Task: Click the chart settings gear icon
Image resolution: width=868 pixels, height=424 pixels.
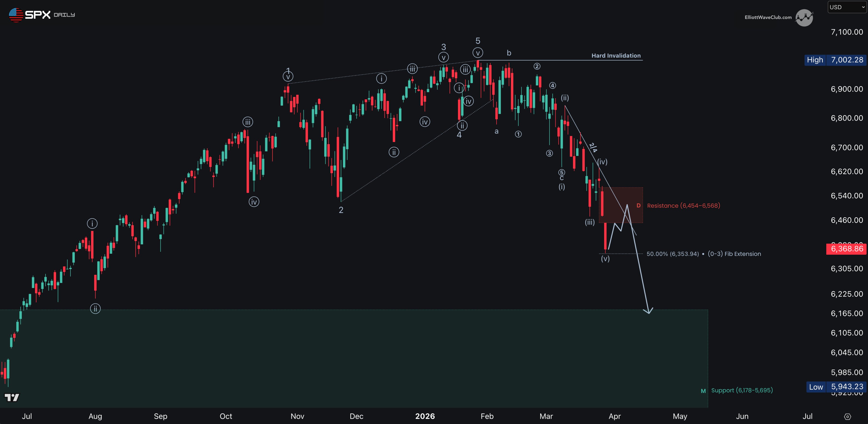Action: click(847, 417)
